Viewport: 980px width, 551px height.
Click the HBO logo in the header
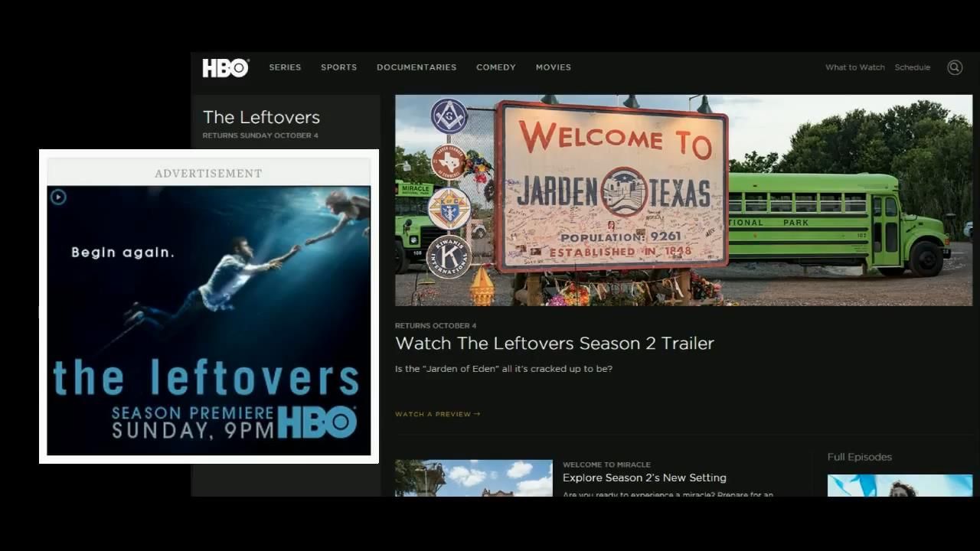click(225, 67)
